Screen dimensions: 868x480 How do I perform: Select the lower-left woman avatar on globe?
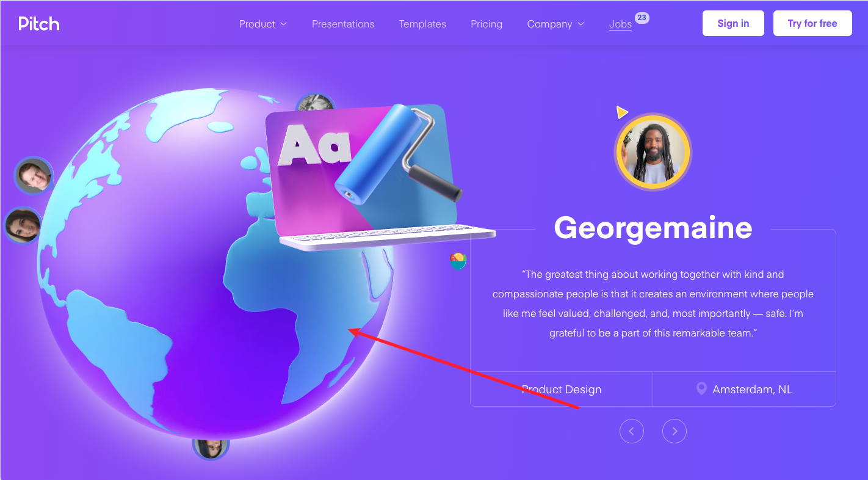click(23, 225)
